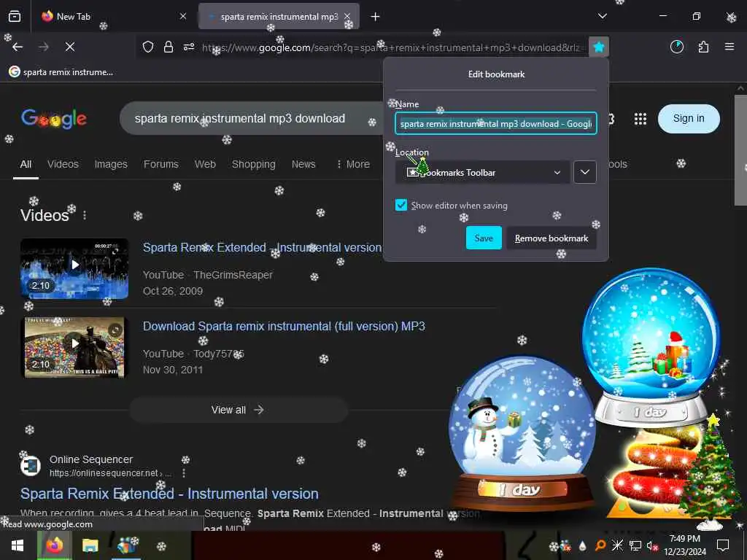The width and height of the screenshot is (747, 560).
Task: Click the browser URL address bar
Action: (x=392, y=47)
